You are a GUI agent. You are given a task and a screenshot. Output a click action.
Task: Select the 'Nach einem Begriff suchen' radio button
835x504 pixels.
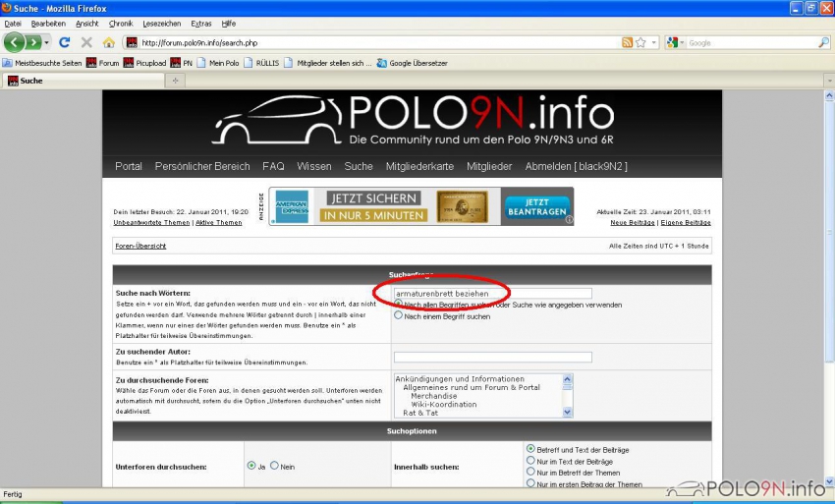tap(399, 316)
